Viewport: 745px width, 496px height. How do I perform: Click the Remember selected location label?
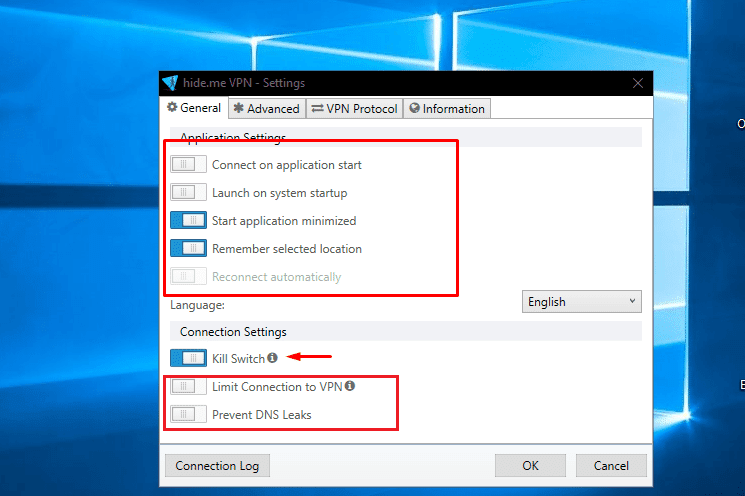[x=287, y=249]
